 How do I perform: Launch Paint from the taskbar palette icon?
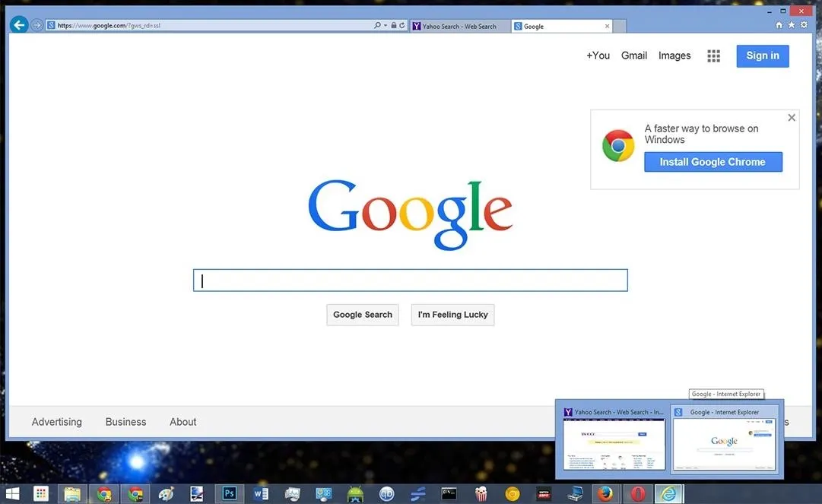coord(167,493)
